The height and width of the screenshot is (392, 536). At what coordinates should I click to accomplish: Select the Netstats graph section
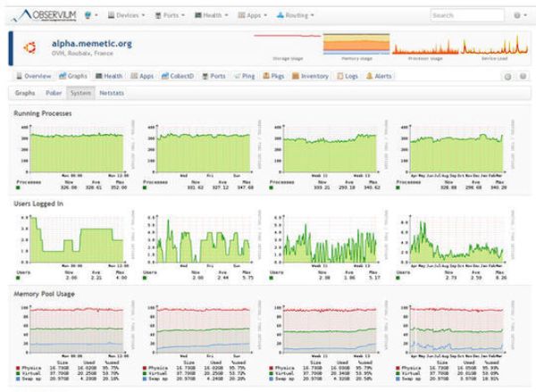(x=112, y=91)
